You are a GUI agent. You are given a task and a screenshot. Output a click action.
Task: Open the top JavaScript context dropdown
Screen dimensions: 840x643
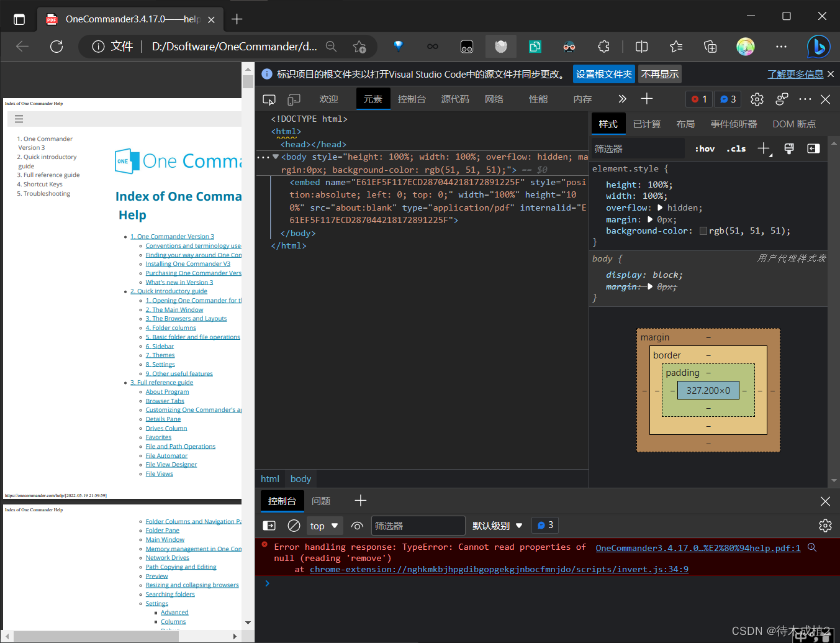point(325,526)
